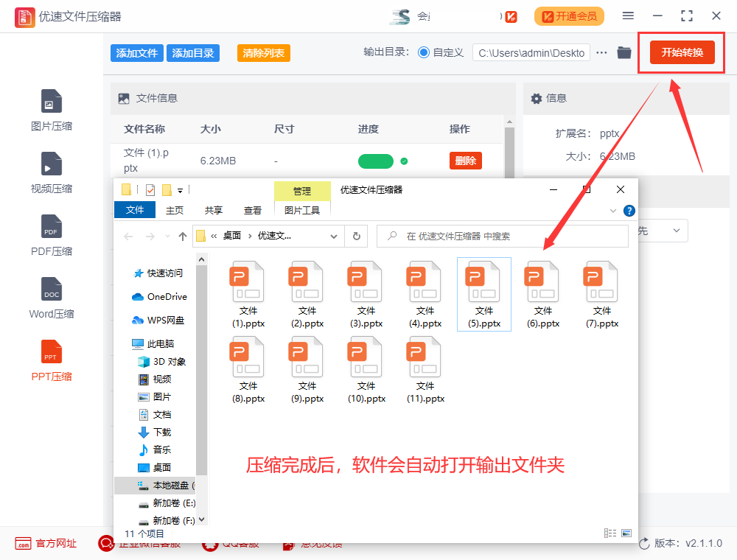The width and height of the screenshot is (737, 560).
Task: Click the three-dot browse button for output path
Action: [601, 52]
